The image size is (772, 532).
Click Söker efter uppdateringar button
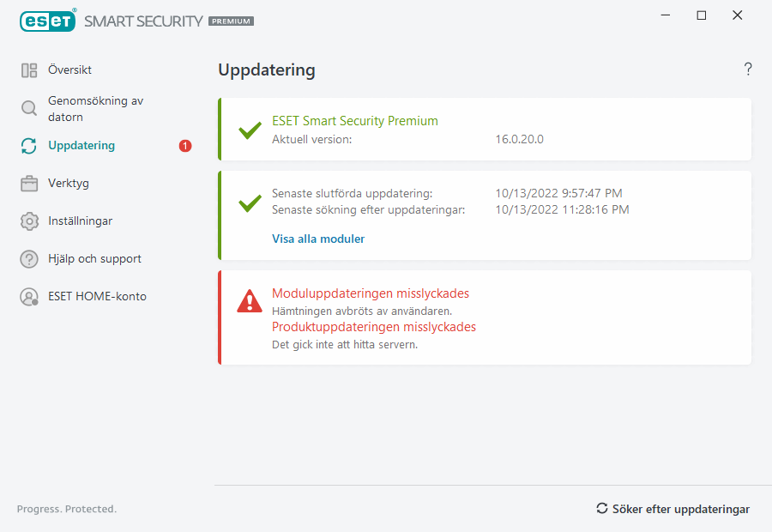pyautogui.click(x=673, y=509)
